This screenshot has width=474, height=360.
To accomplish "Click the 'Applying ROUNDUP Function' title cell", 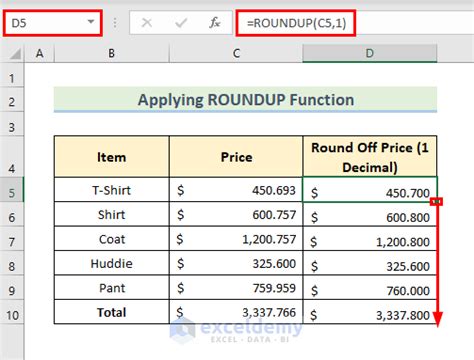I will point(245,100).
